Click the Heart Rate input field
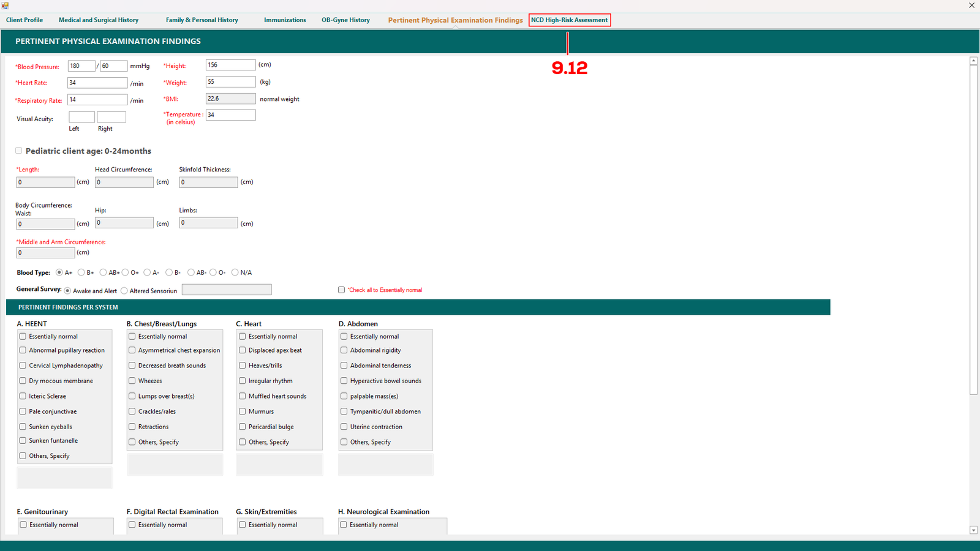 (97, 83)
